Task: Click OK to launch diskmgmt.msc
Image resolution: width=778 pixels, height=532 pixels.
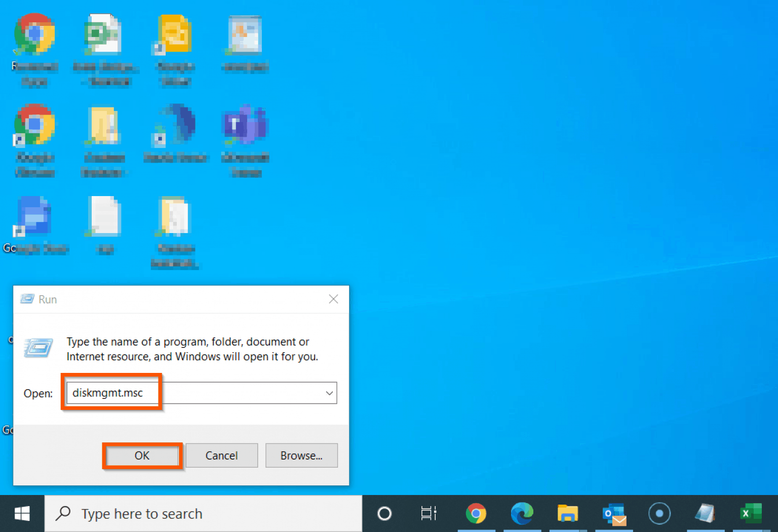Action: [x=142, y=455]
